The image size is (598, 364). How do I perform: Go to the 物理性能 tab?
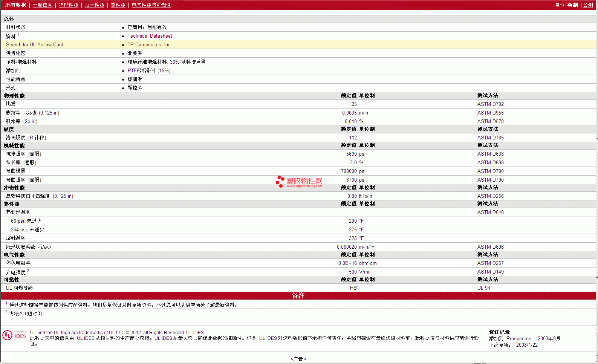coord(69,5)
